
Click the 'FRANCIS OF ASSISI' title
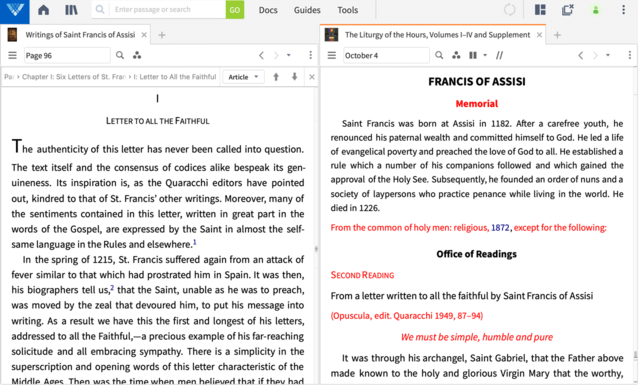coord(476,82)
